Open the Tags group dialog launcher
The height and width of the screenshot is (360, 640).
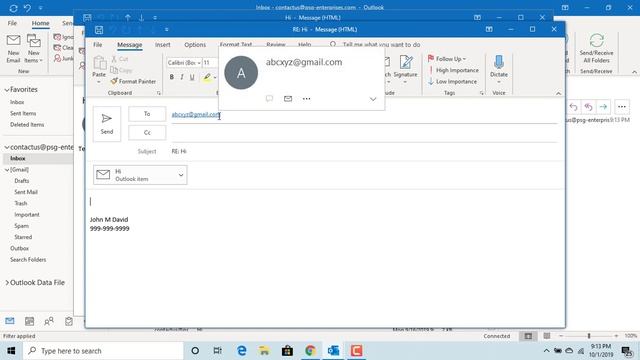click(x=482, y=93)
